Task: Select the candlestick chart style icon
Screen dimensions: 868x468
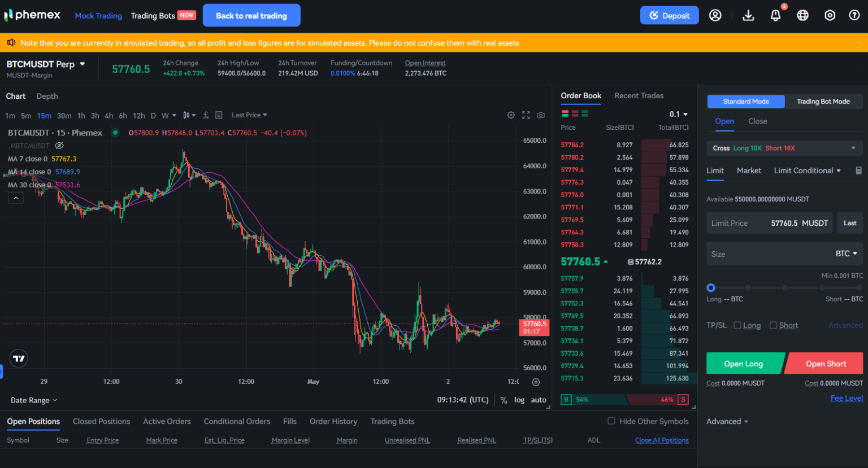Action: (186, 115)
